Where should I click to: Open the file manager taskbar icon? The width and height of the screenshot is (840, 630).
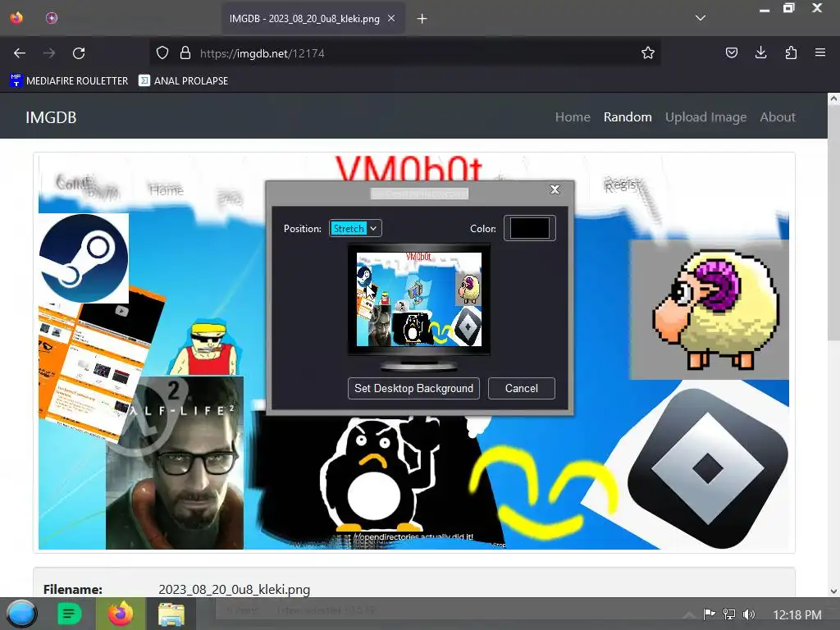(x=171, y=614)
